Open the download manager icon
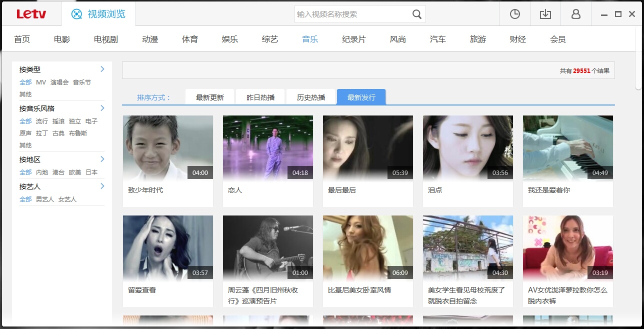This screenshot has width=644, height=329. 545,14
